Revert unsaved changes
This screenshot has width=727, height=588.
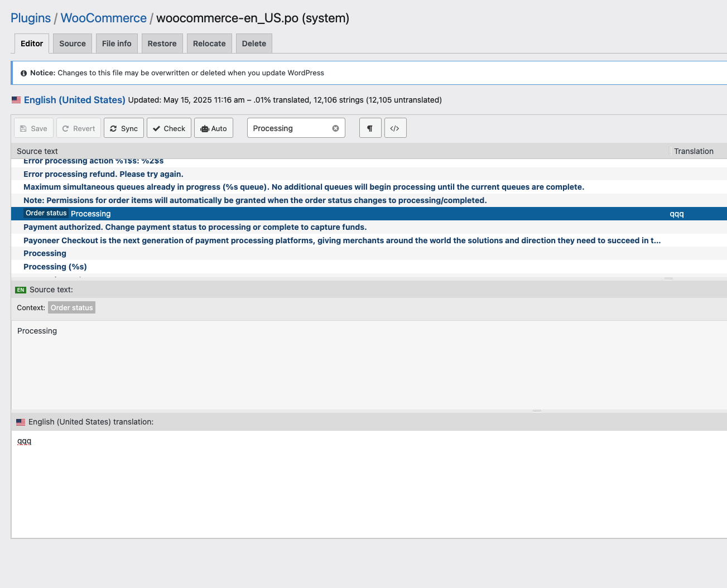[79, 128]
